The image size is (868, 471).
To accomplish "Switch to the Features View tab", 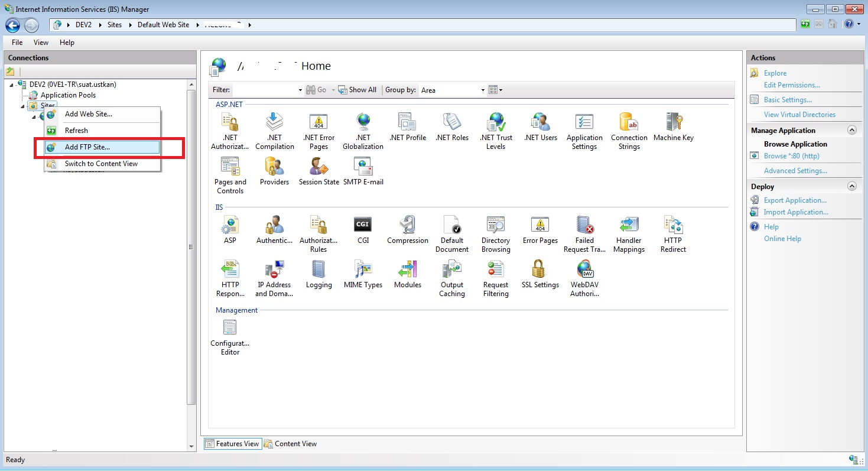I will (232, 444).
